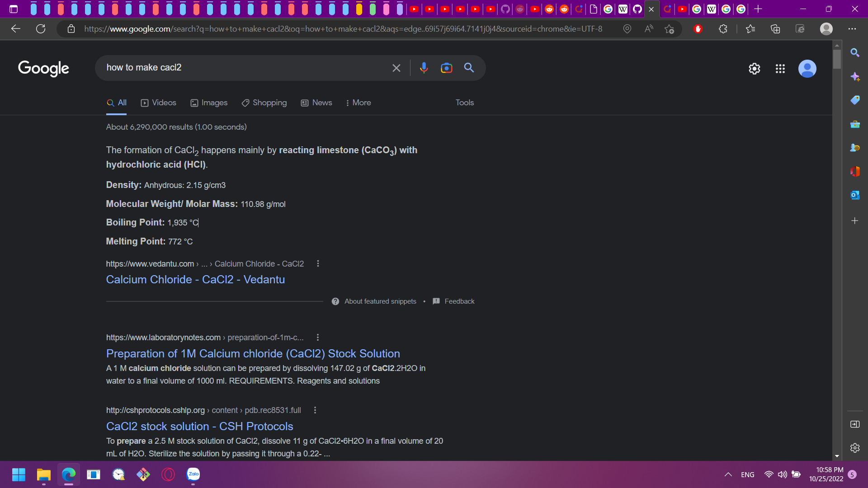Switch to the Images search tab
Image resolution: width=868 pixels, height=488 pixels.
coord(208,103)
